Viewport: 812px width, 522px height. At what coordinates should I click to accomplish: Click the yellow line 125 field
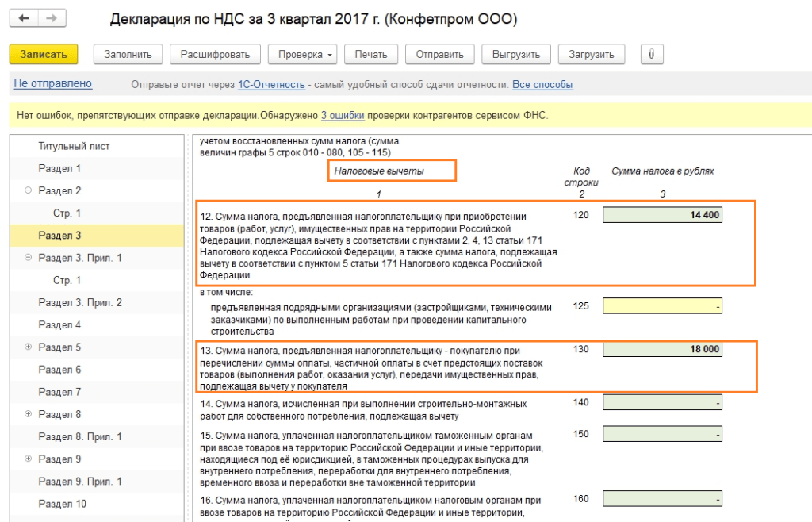point(663,305)
